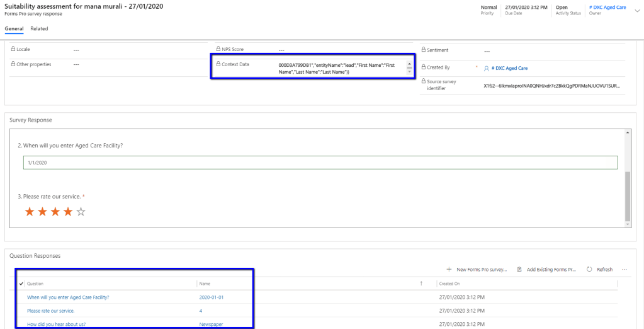Click the Refresh icon in Question Responses
The height and width of the screenshot is (329, 644).
point(589,269)
